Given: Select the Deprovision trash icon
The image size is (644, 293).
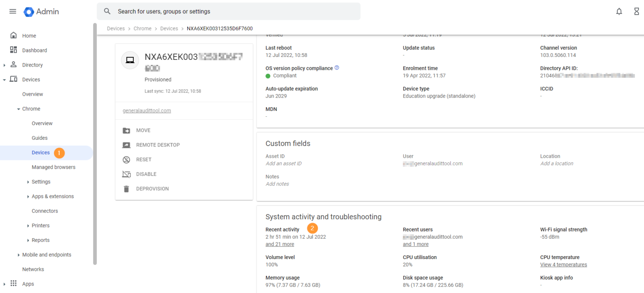Looking at the screenshot, I should click(x=127, y=188).
